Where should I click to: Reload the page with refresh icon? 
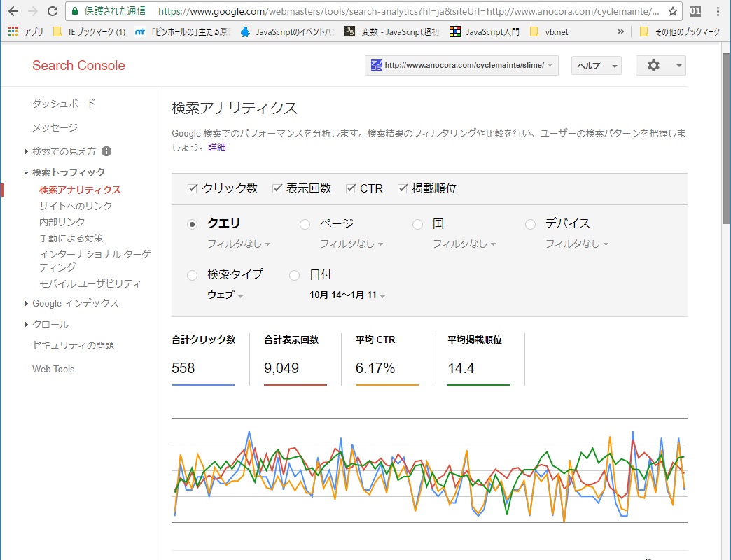pos(53,11)
